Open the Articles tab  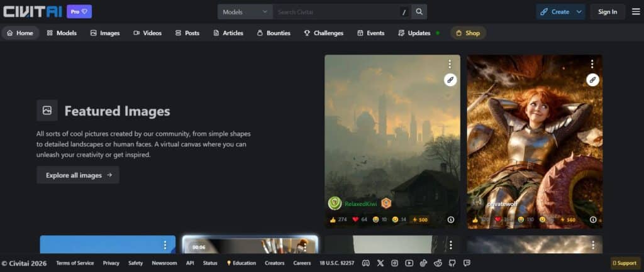(x=228, y=33)
